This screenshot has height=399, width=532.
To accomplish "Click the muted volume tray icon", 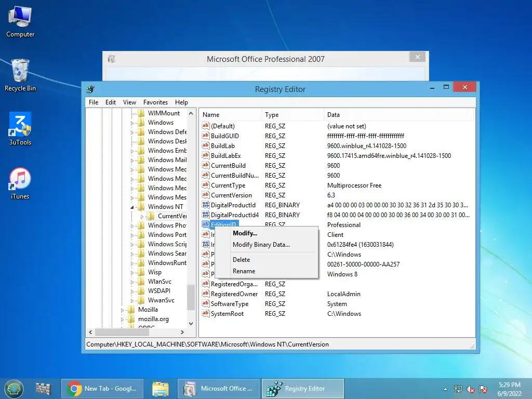I will [471, 389].
